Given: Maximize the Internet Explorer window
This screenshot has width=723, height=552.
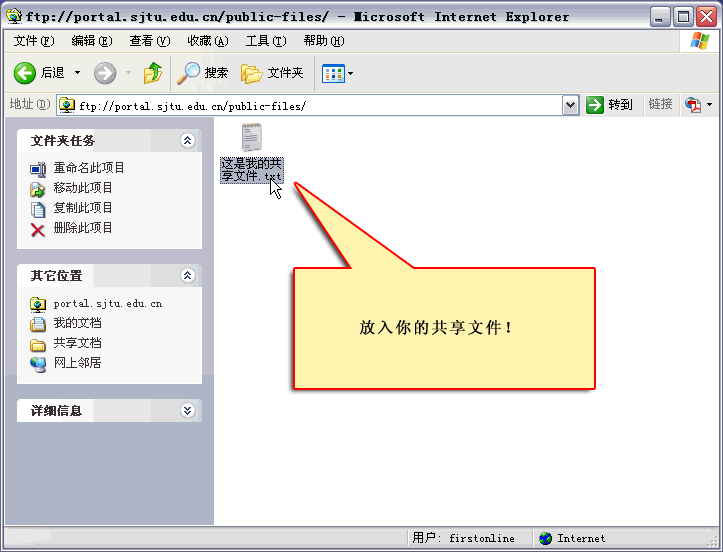Looking at the screenshot, I should point(683,17).
